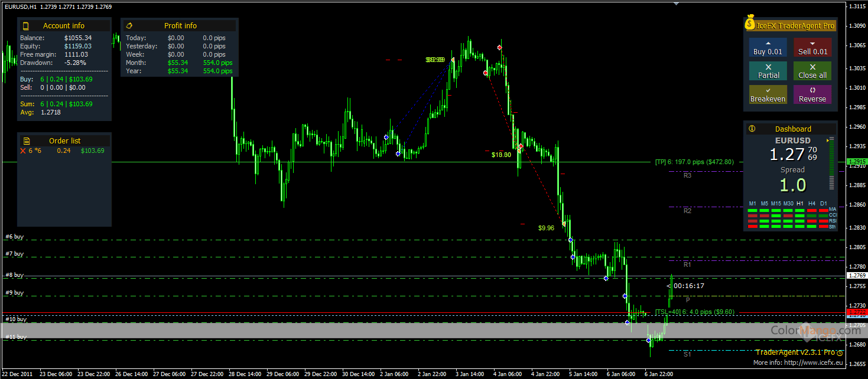Click the small arrow at top of chart
Image resolution: width=868 pixels, height=379 pixels.
(x=677, y=4)
